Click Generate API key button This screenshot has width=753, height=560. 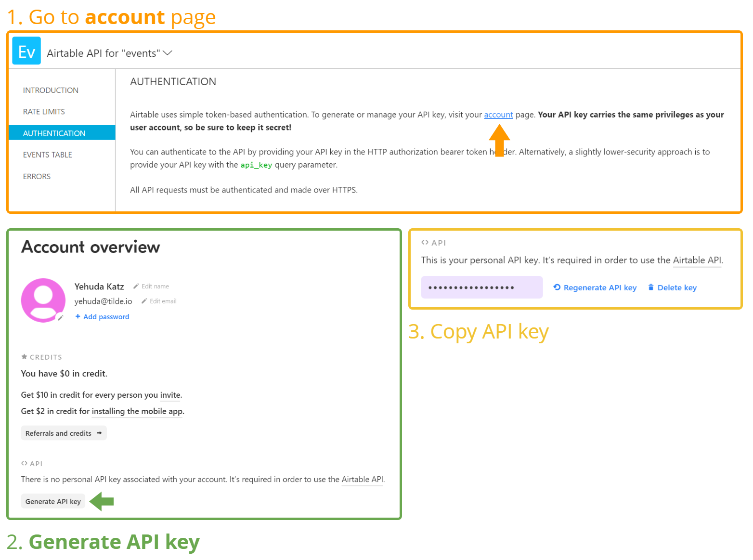coord(53,501)
